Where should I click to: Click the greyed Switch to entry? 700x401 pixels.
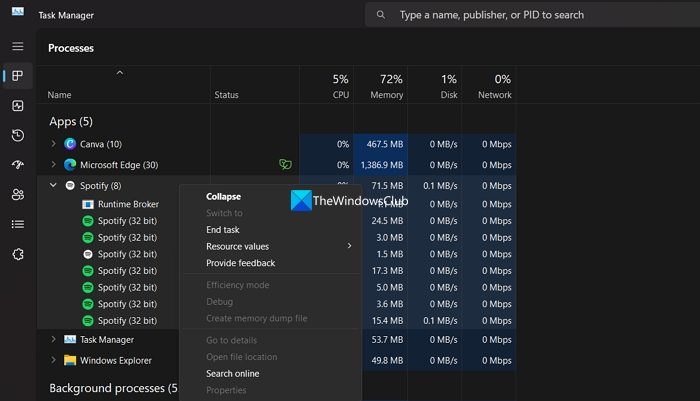(x=224, y=213)
